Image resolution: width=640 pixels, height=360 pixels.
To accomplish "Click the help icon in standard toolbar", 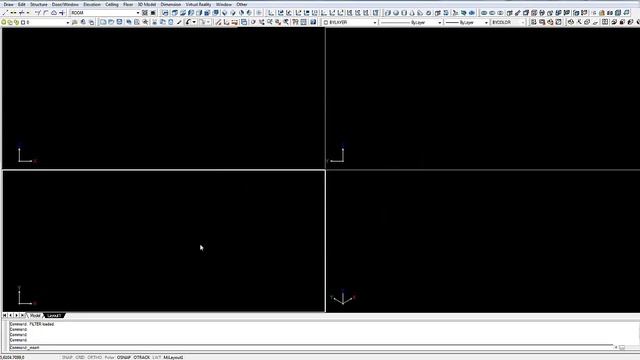I will coord(313,22).
